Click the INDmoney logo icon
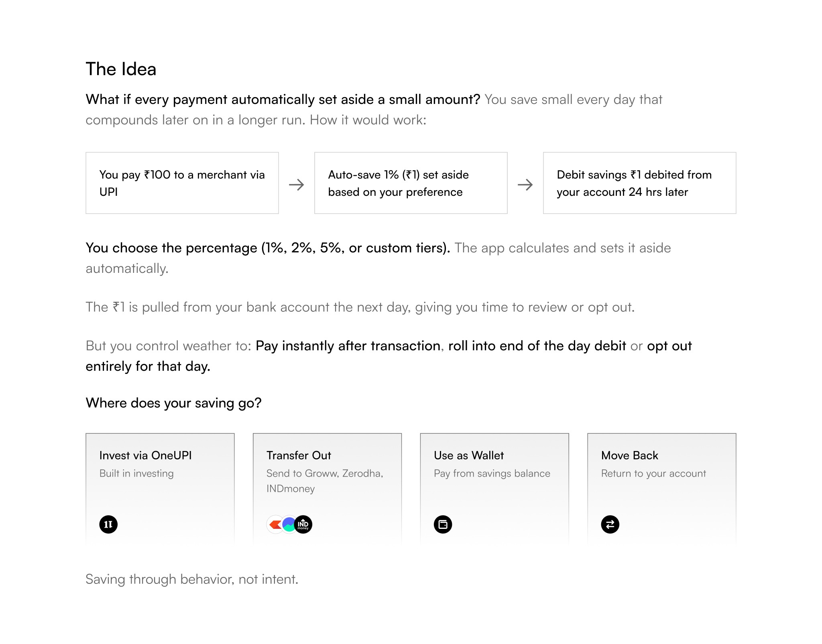822x644 pixels. [303, 524]
